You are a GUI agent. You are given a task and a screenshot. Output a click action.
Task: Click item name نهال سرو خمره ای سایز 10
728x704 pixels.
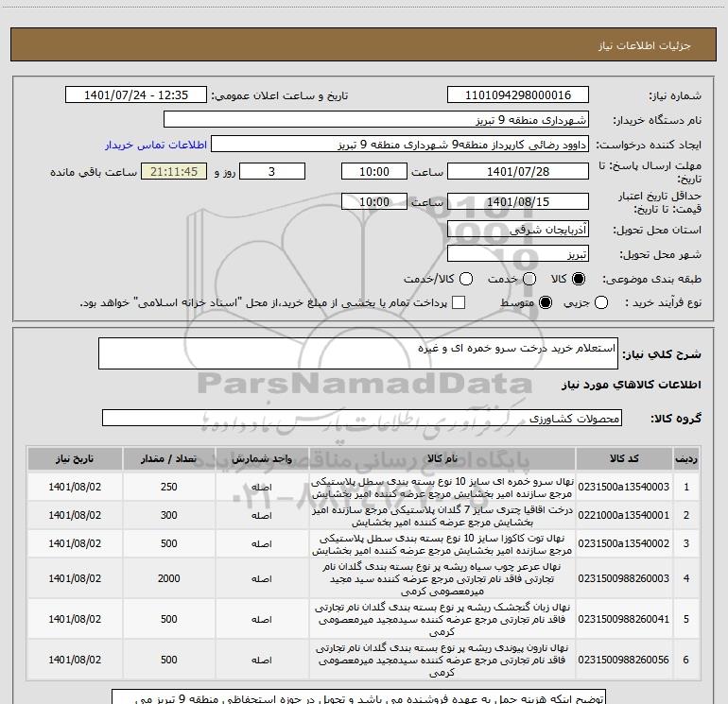pyautogui.click(x=442, y=488)
